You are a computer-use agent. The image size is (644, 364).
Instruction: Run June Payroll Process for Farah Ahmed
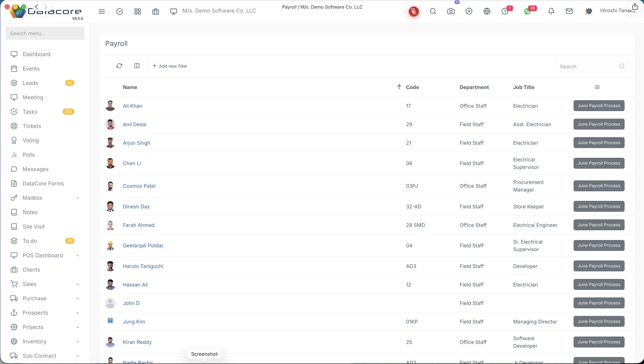tap(599, 225)
